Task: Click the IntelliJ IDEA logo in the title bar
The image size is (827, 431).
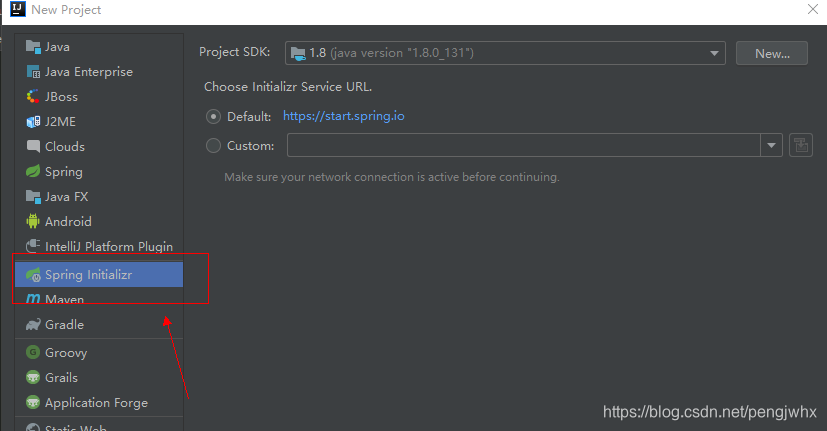Action: click(18, 9)
